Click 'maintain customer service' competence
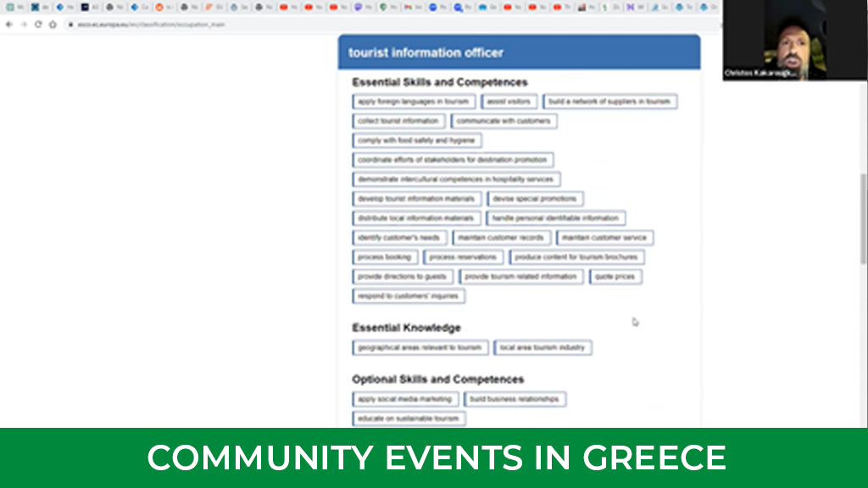868x488 pixels. [x=604, y=237]
